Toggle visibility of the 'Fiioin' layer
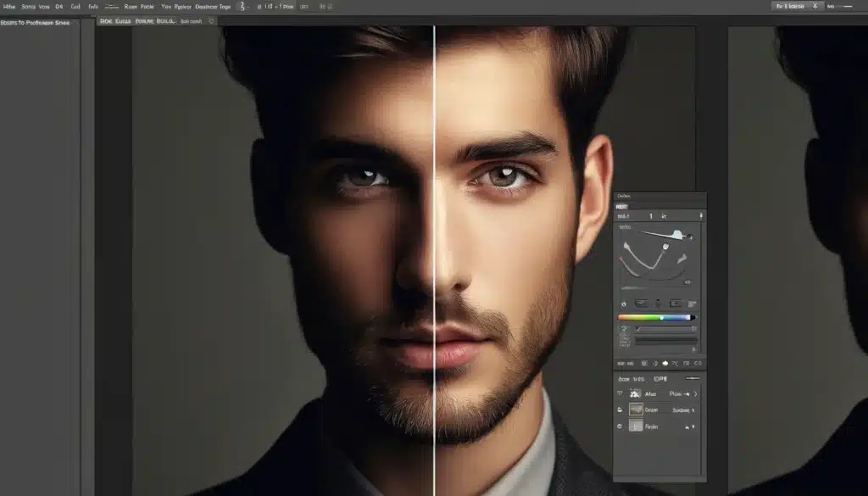 coord(620,426)
